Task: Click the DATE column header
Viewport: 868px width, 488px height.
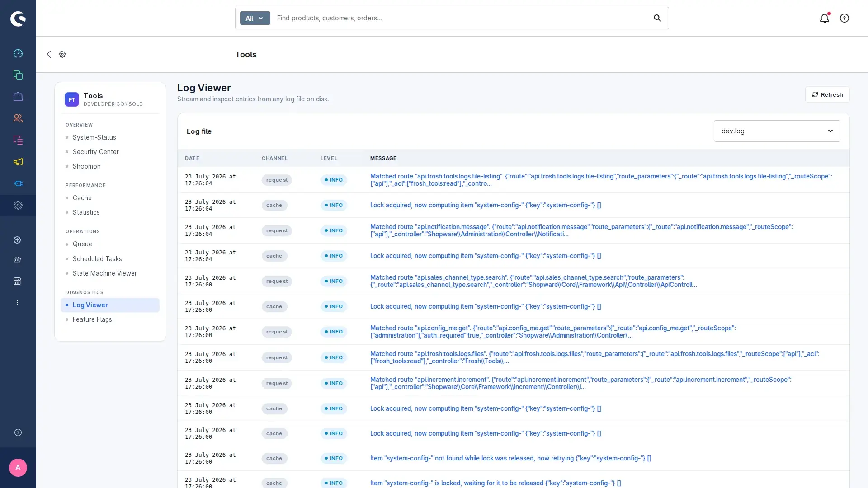Action: (192, 158)
